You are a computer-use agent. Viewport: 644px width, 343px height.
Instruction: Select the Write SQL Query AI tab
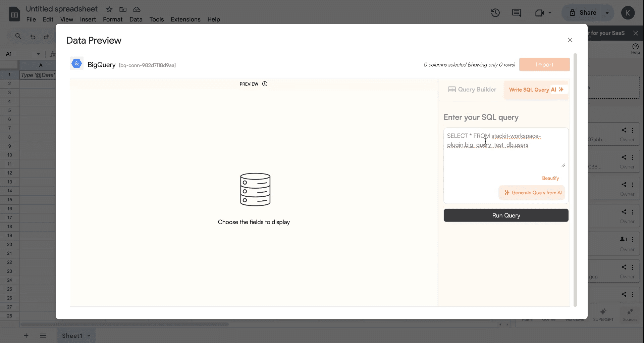pyautogui.click(x=536, y=90)
